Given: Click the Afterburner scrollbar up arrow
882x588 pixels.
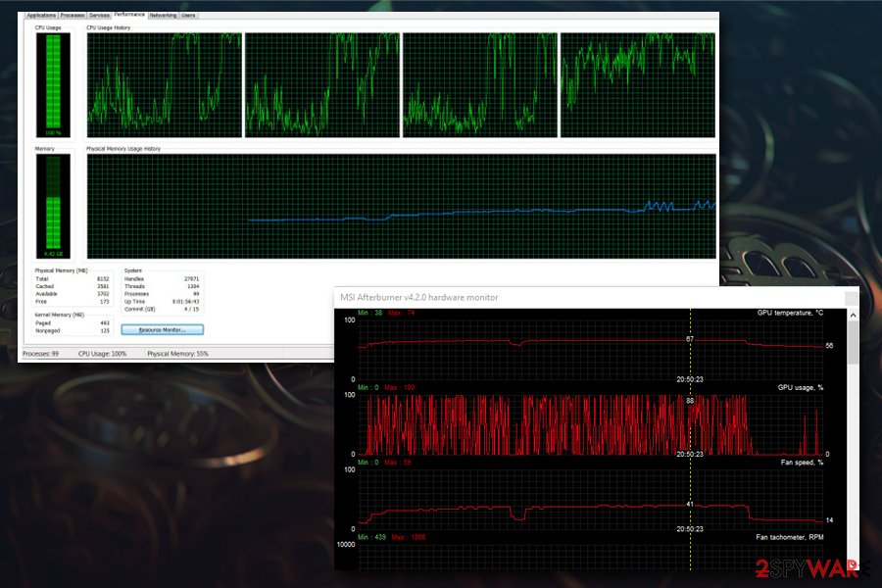Looking at the screenshot, I should tap(853, 316).
